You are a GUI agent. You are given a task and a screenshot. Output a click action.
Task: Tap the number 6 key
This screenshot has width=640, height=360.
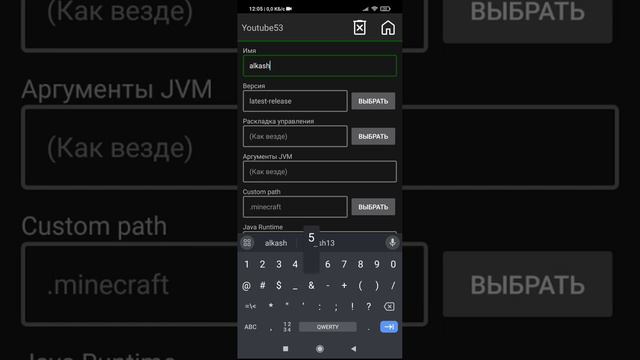click(x=327, y=264)
